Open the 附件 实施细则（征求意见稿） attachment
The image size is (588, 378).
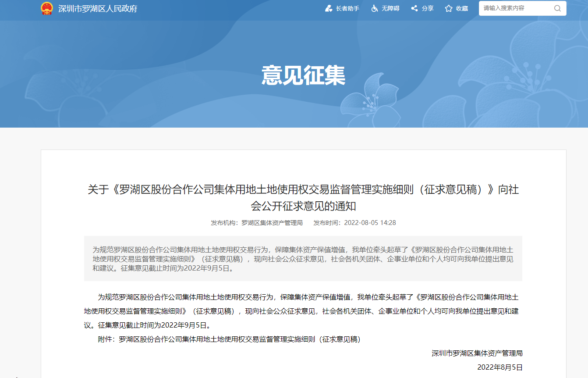pos(240,339)
